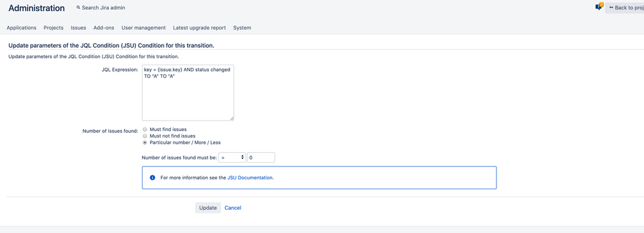Open the feedback notification icon
Viewport: 644px width, 233px height.
click(600, 6)
